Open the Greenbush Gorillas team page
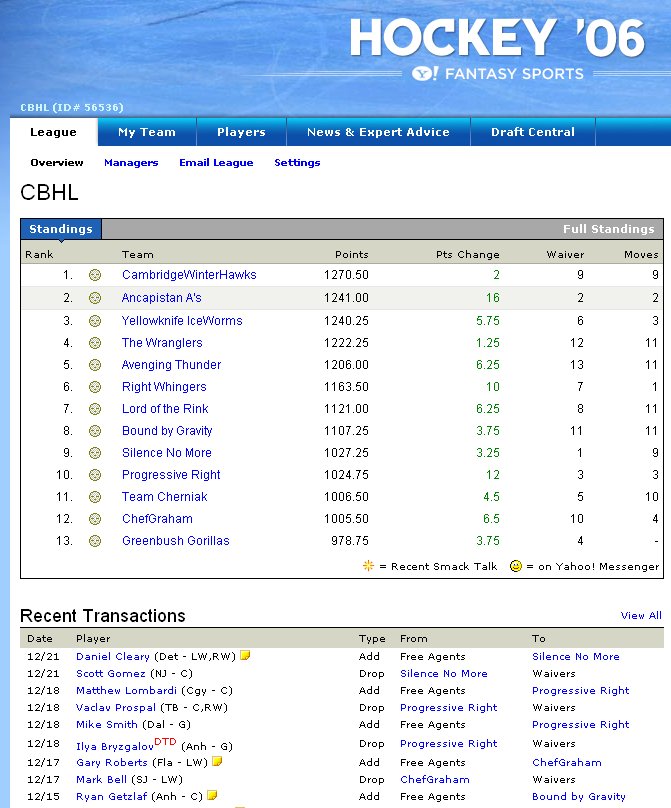 [x=175, y=541]
